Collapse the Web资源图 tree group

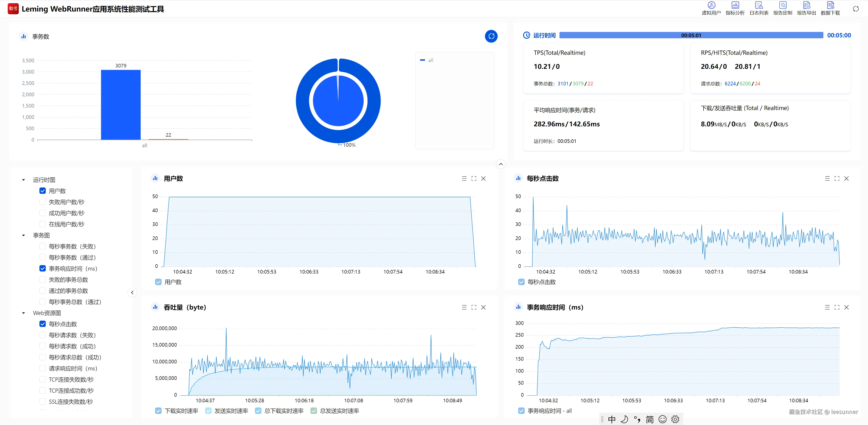point(24,313)
